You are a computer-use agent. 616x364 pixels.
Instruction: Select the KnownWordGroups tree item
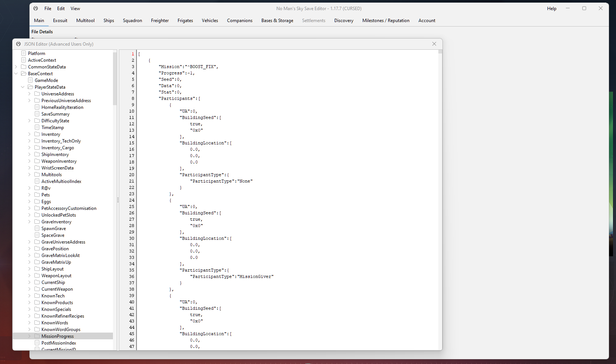coord(61,329)
